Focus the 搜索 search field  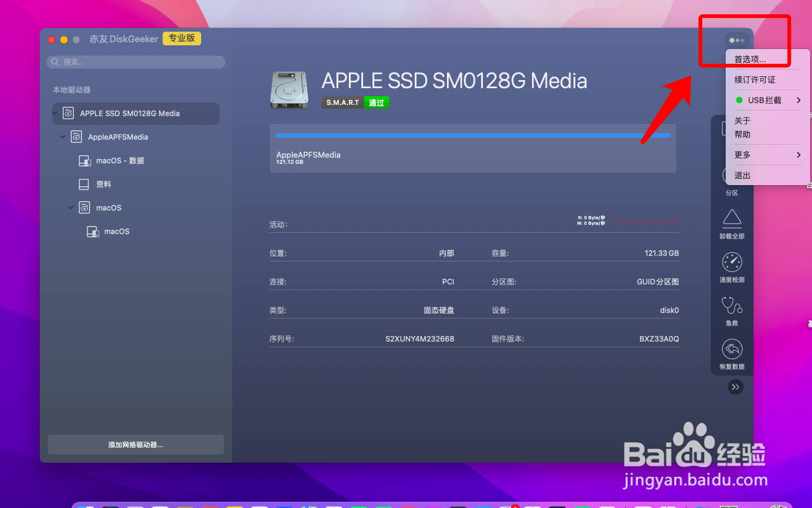[136, 62]
